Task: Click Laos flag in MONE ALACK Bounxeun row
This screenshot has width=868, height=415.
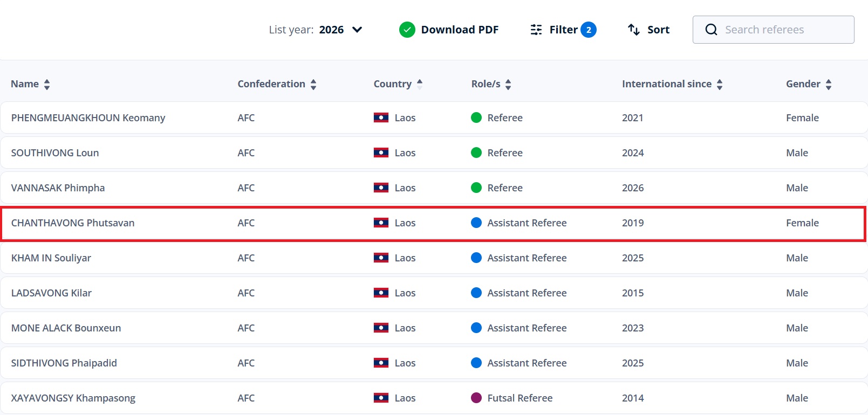Action: [381, 328]
